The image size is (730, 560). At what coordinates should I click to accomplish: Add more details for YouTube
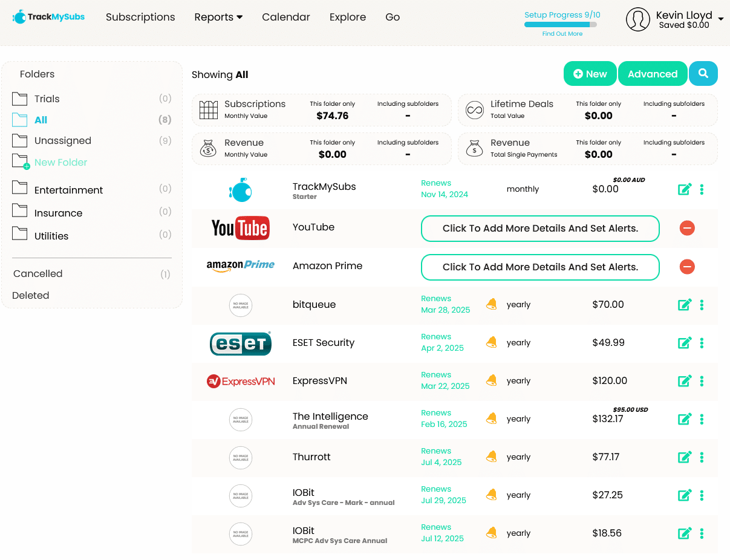click(540, 229)
